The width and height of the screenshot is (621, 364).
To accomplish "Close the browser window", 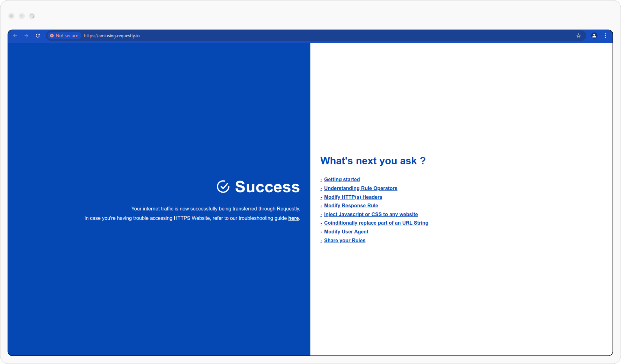I will (x=11, y=16).
